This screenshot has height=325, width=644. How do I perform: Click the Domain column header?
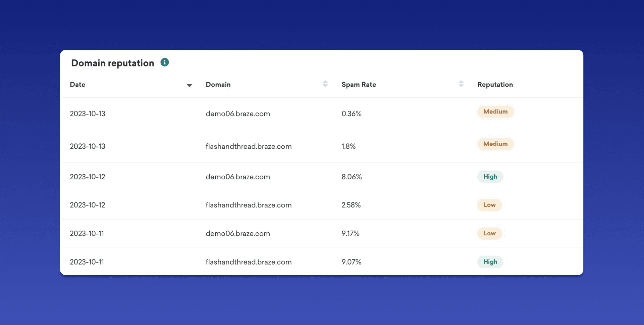pyautogui.click(x=218, y=85)
